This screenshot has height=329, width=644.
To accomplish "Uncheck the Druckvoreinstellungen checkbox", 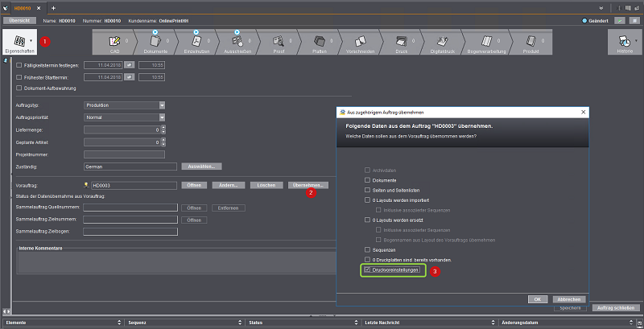I will [367, 270].
